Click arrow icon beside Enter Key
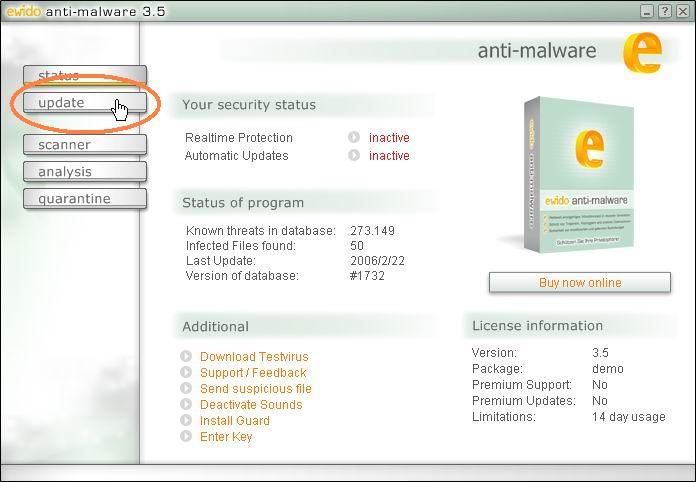The width and height of the screenshot is (696, 482). pyautogui.click(x=186, y=436)
